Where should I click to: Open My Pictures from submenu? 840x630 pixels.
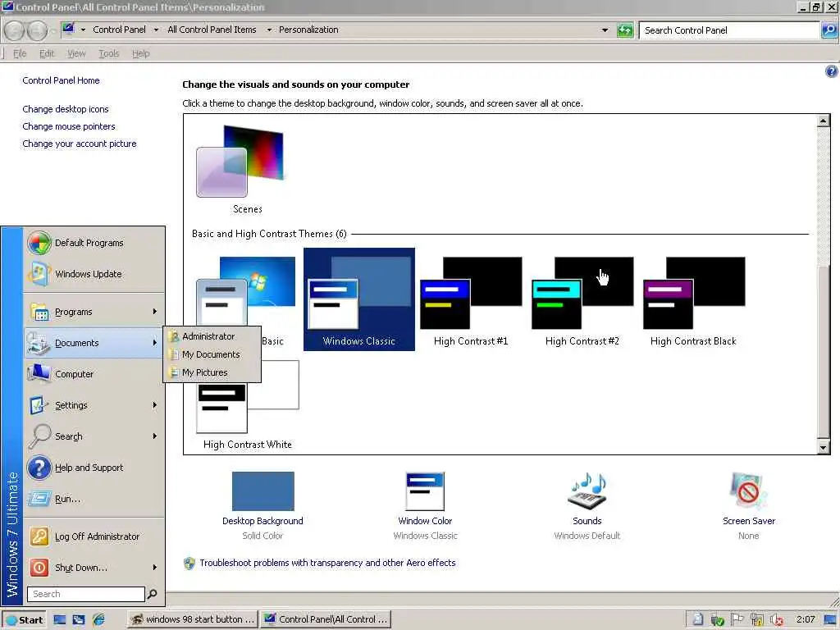coord(212,372)
